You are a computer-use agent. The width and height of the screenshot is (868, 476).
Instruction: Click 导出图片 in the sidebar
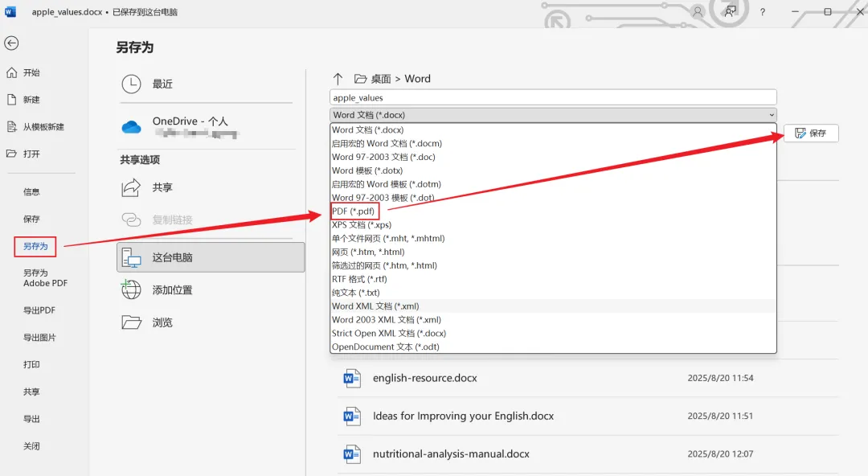(39, 338)
